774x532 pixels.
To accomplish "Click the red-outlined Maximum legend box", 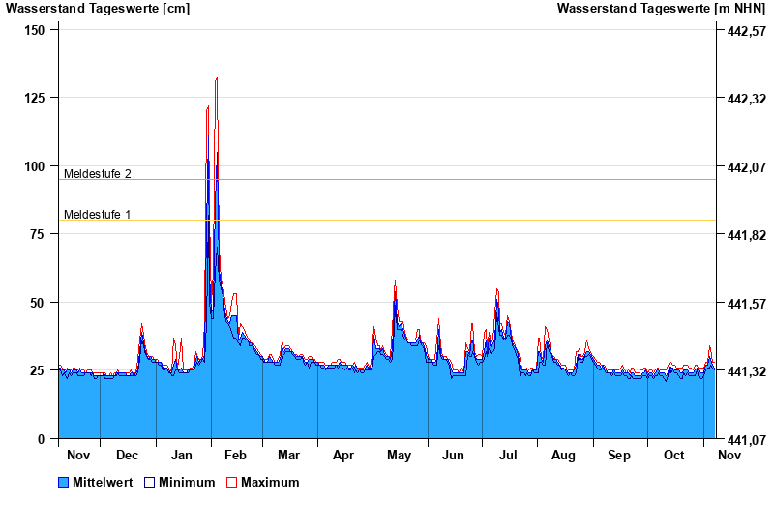I will pyautogui.click(x=231, y=483).
